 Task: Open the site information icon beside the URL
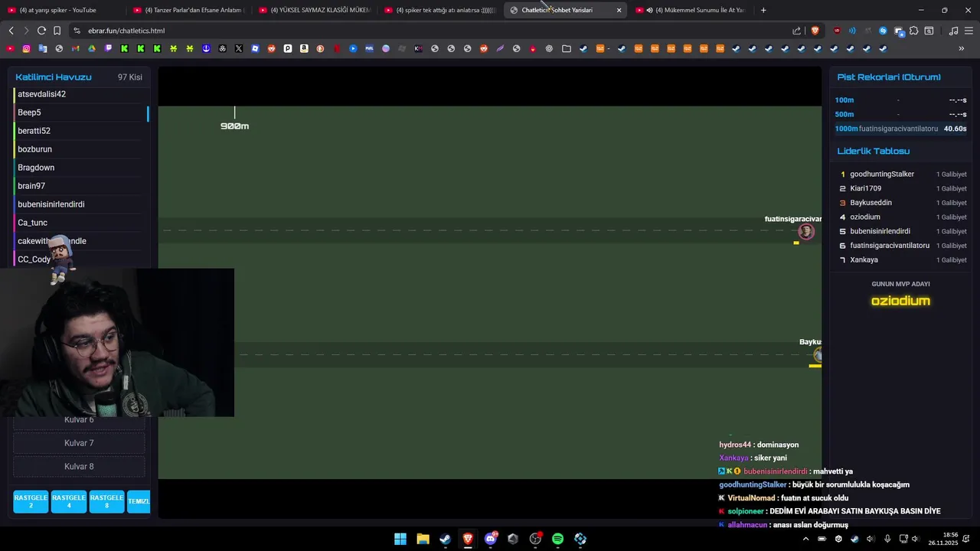(77, 31)
